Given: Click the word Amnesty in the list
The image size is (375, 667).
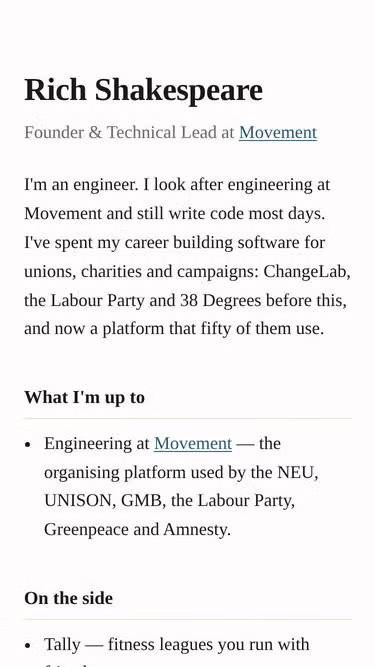Looking at the screenshot, I should coord(197,530).
